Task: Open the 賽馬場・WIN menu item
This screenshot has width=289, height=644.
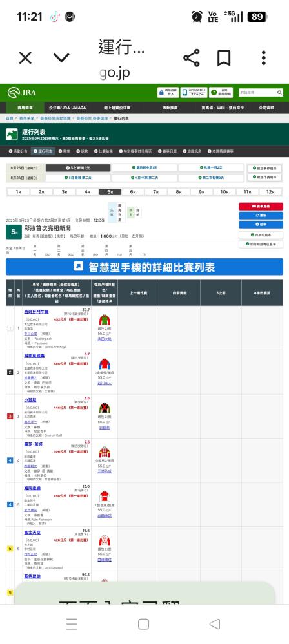Action: [223, 108]
